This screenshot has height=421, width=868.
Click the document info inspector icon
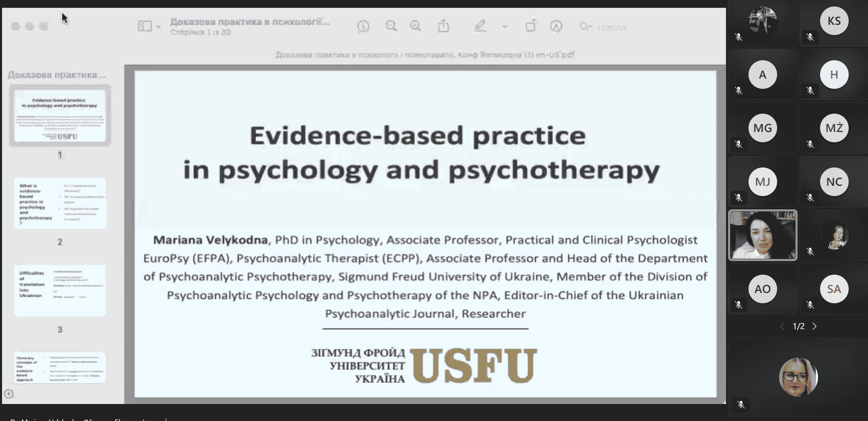363,26
